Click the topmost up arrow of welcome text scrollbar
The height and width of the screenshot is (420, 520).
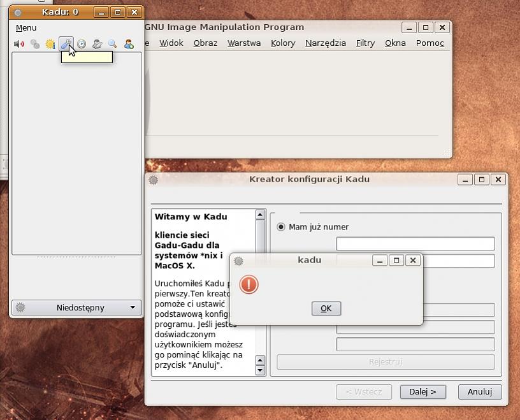[261, 215]
